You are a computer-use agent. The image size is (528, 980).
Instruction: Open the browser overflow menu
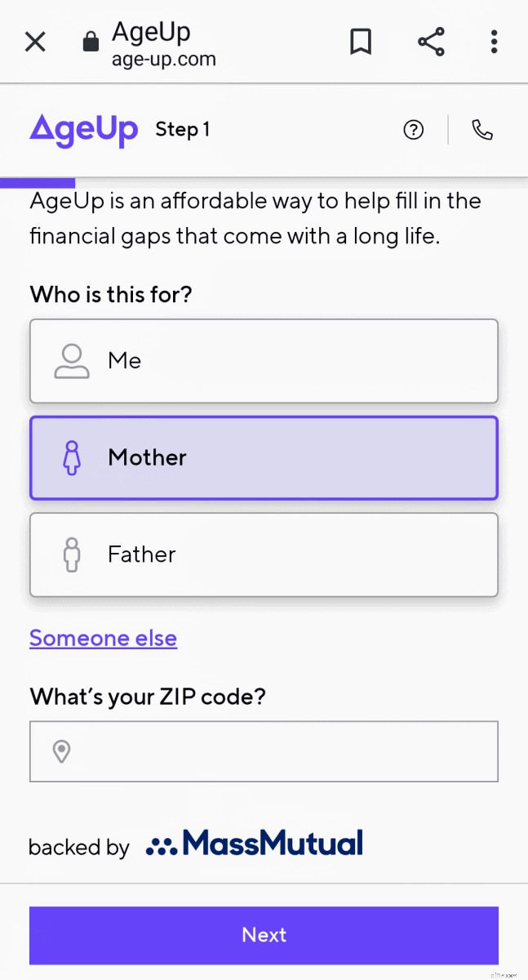[494, 42]
